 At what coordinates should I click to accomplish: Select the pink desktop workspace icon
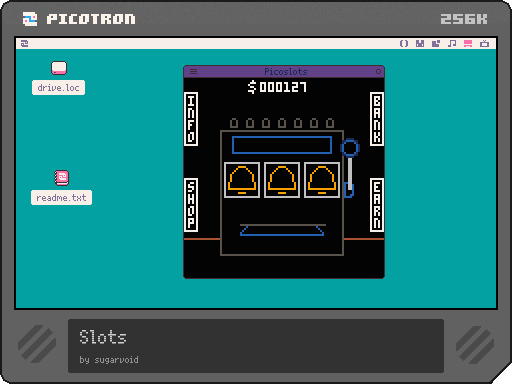(x=468, y=44)
